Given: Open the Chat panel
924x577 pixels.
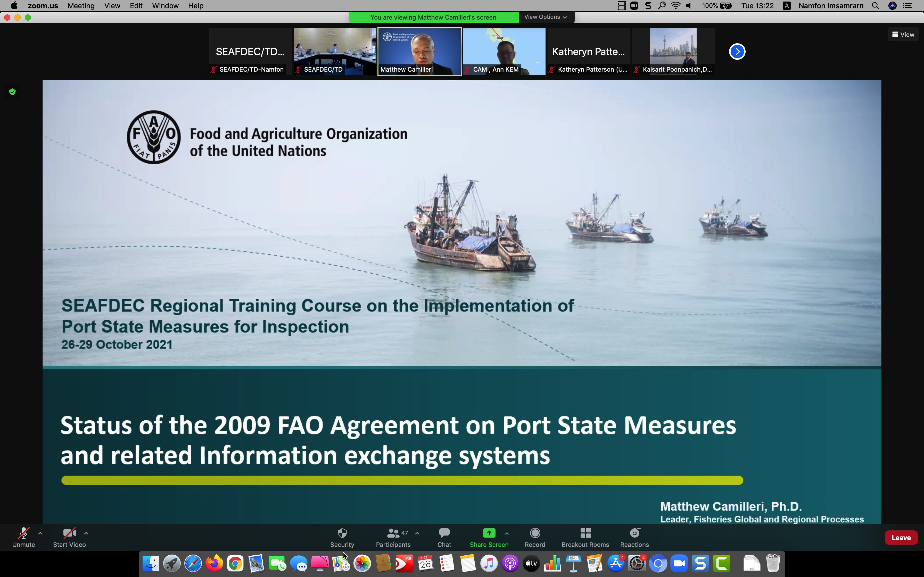Looking at the screenshot, I should (x=444, y=533).
